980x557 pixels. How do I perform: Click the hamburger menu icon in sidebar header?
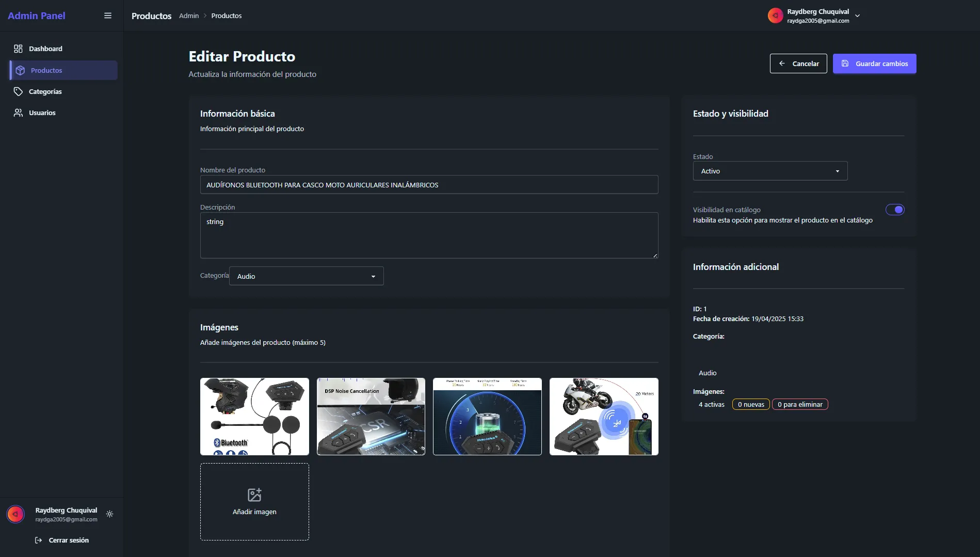pos(108,15)
